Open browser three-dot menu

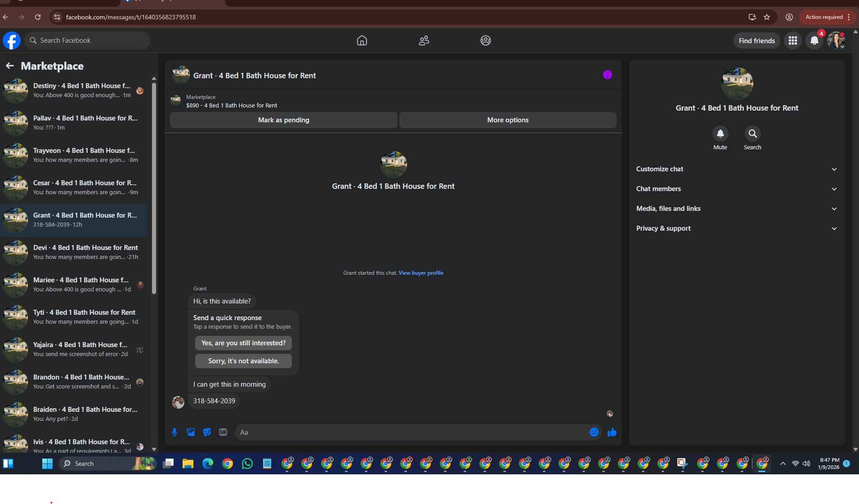[x=849, y=17]
